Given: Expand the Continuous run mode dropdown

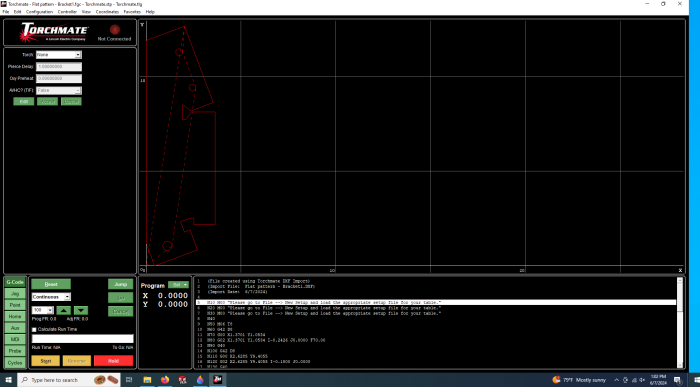Looking at the screenshot, I should [67, 297].
